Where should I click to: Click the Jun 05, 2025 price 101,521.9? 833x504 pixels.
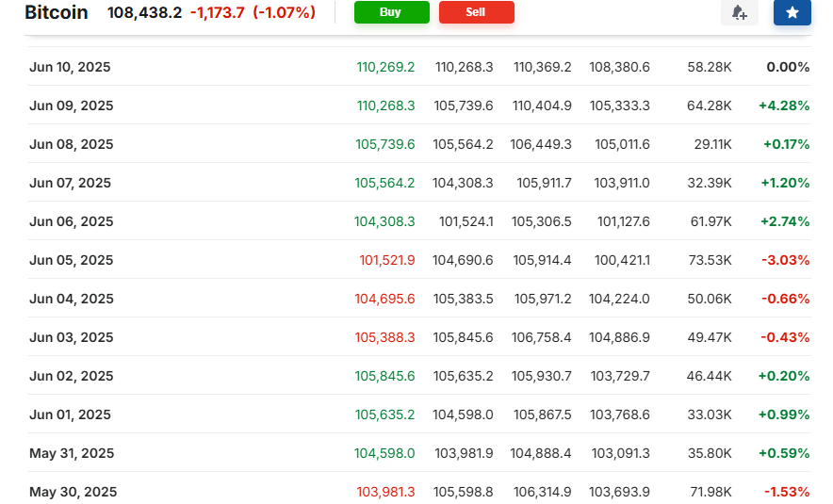click(386, 260)
